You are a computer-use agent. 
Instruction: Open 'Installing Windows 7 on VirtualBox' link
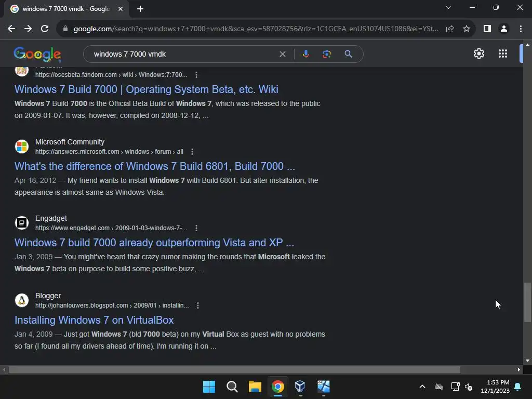point(94,320)
